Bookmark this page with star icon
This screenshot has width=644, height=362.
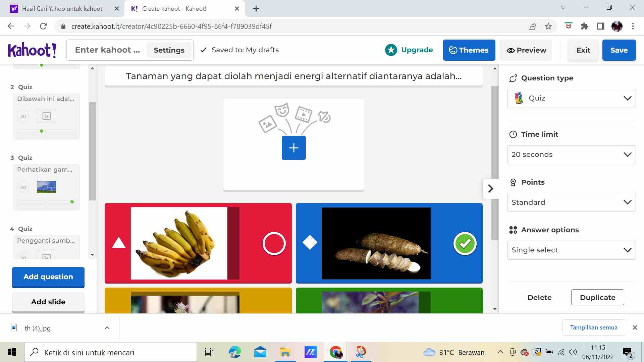tap(548, 26)
